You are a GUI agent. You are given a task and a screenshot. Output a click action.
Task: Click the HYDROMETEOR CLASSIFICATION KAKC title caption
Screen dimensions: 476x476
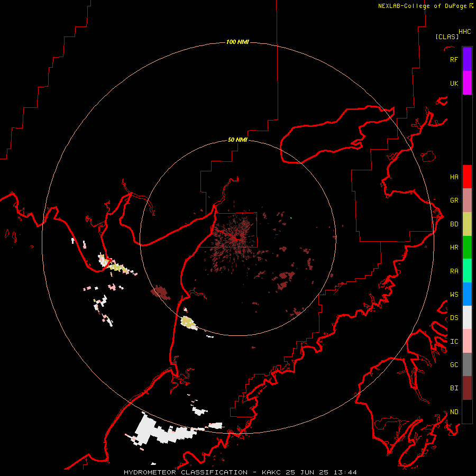240,472
